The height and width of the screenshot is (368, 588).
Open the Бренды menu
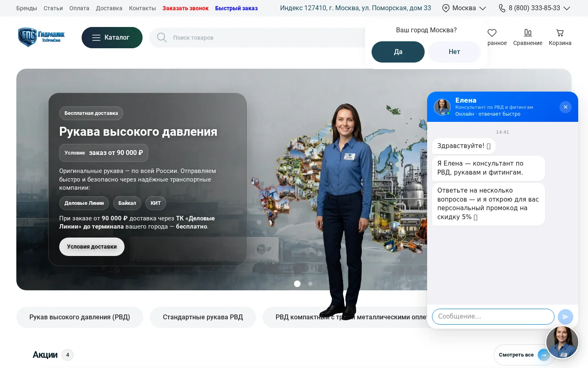[x=27, y=8]
